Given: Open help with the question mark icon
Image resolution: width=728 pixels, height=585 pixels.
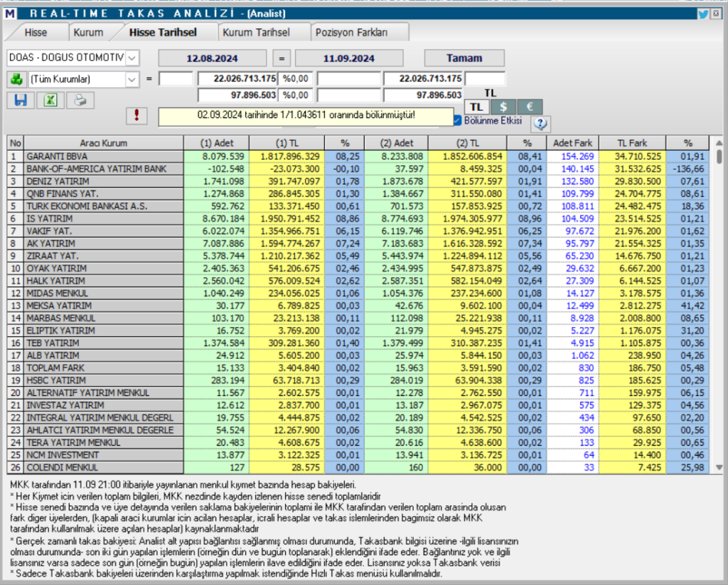Looking at the screenshot, I should coord(540,124).
